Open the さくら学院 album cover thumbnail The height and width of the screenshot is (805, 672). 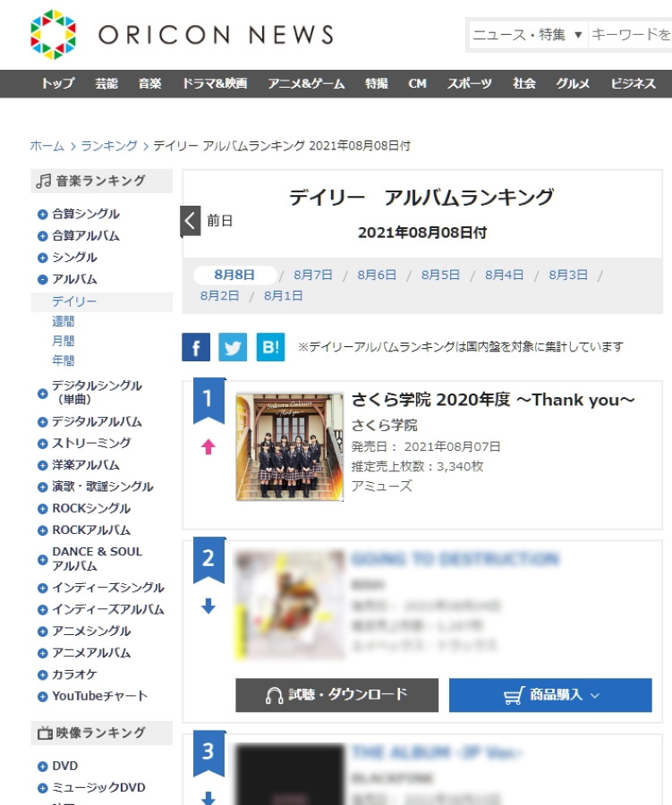289,446
